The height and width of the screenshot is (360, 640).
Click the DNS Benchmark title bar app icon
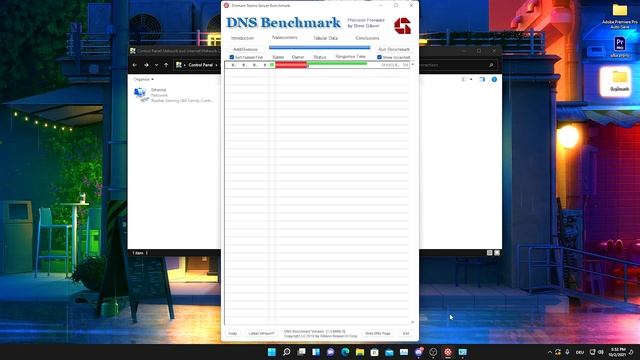(x=226, y=5)
